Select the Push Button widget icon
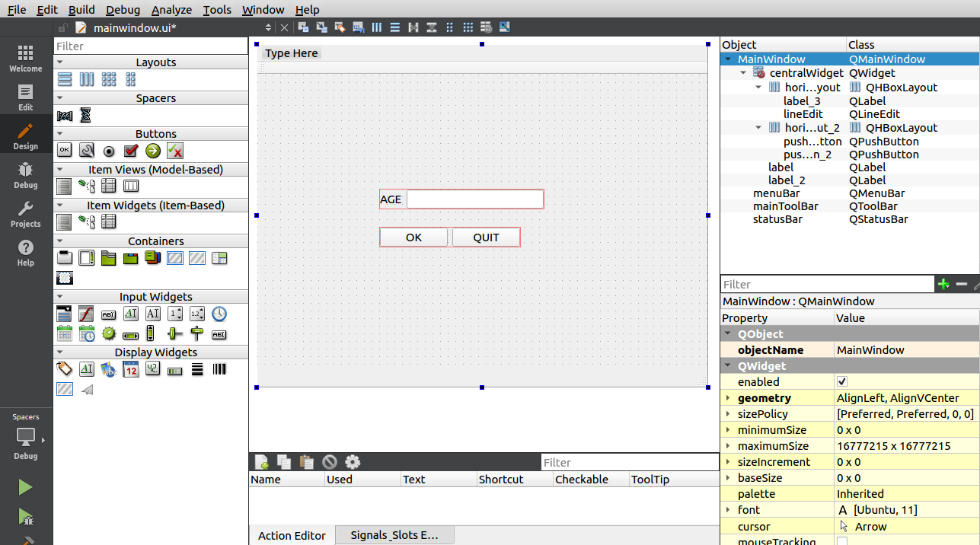980x545 pixels. (x=65, y=151)
